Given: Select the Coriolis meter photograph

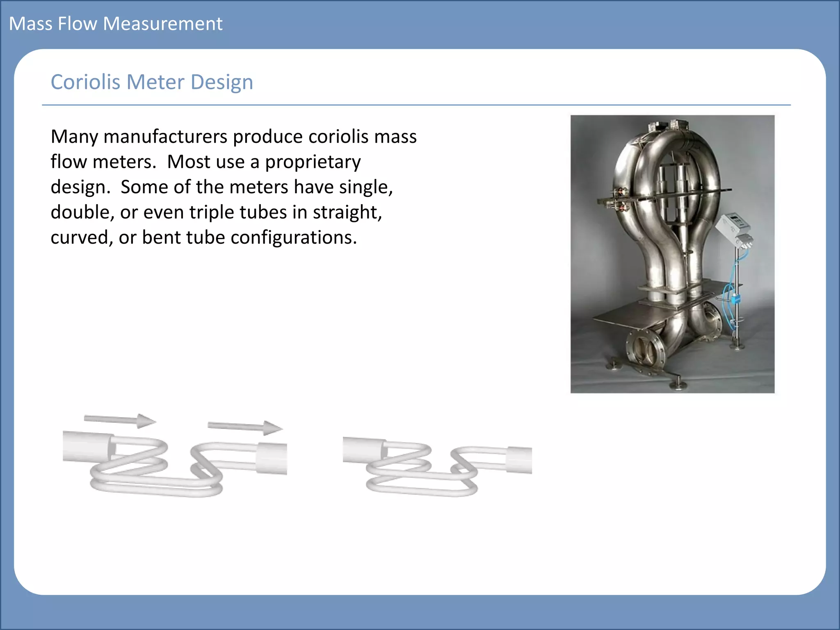Looking at the screenshot, I should coord(672,254).
